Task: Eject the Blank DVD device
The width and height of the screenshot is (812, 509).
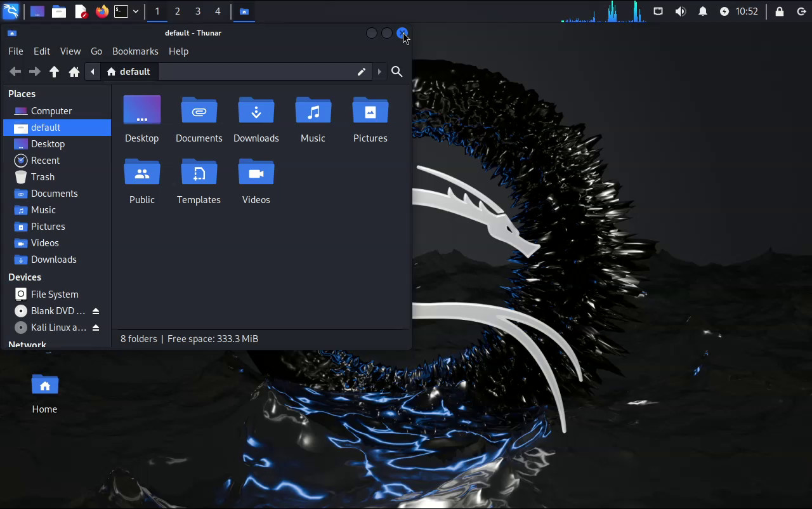Action: [96, 311]
